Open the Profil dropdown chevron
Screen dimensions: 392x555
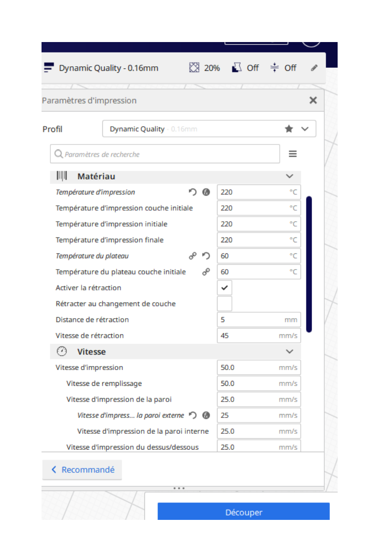[305, 129]
